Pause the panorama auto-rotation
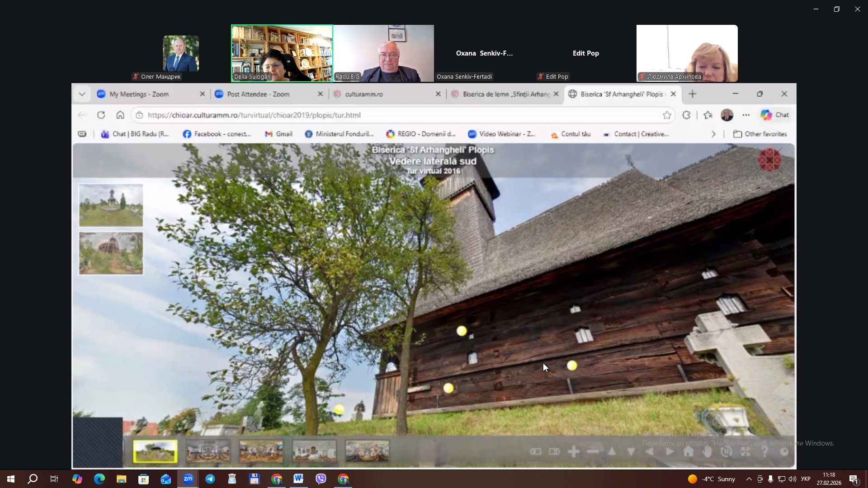Viewport: 868px width, 488px height. pyautogui.click(x=726, y=451)
